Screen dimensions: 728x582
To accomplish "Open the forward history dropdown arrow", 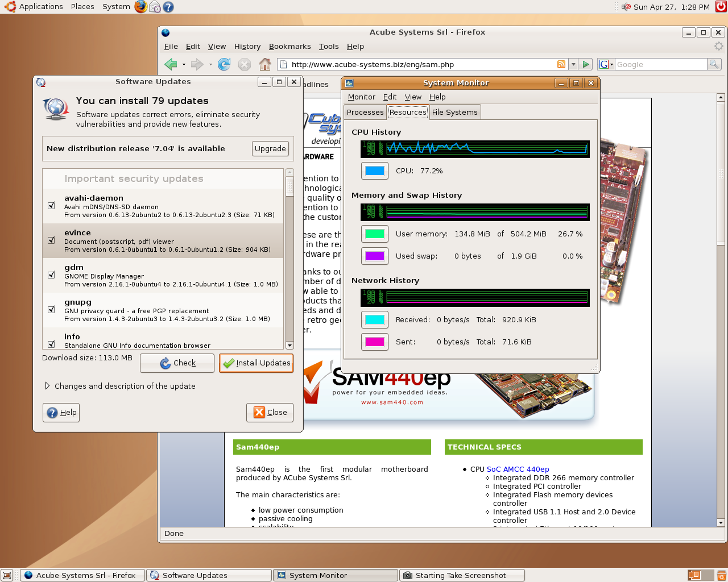I will tap(210, 64).
